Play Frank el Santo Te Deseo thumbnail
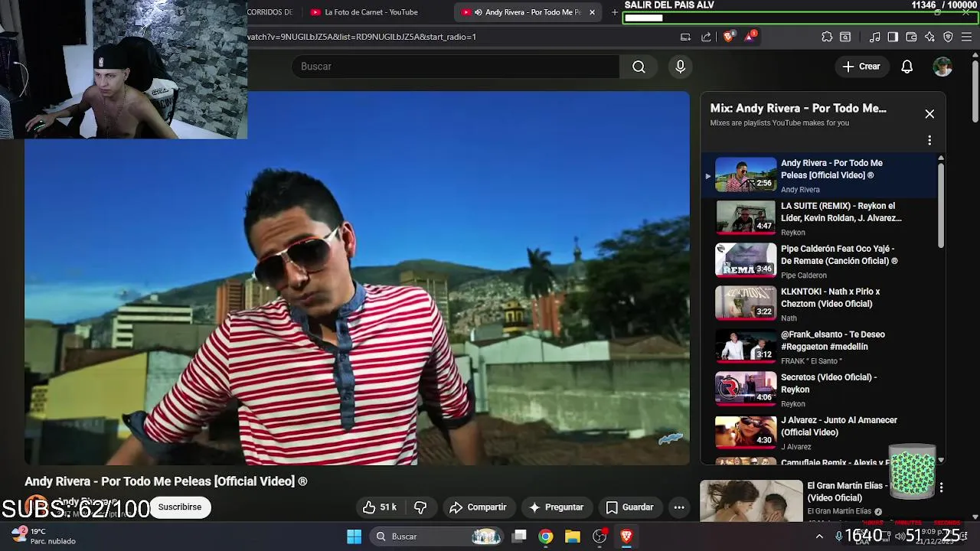Screen dimensions: 980x551 (746, 347)
